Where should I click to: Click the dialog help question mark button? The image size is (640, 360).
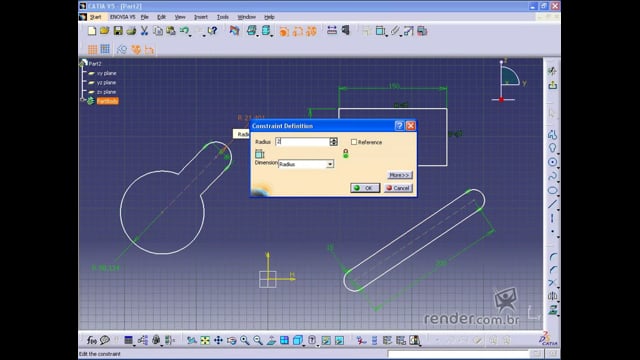click(400, 126)
